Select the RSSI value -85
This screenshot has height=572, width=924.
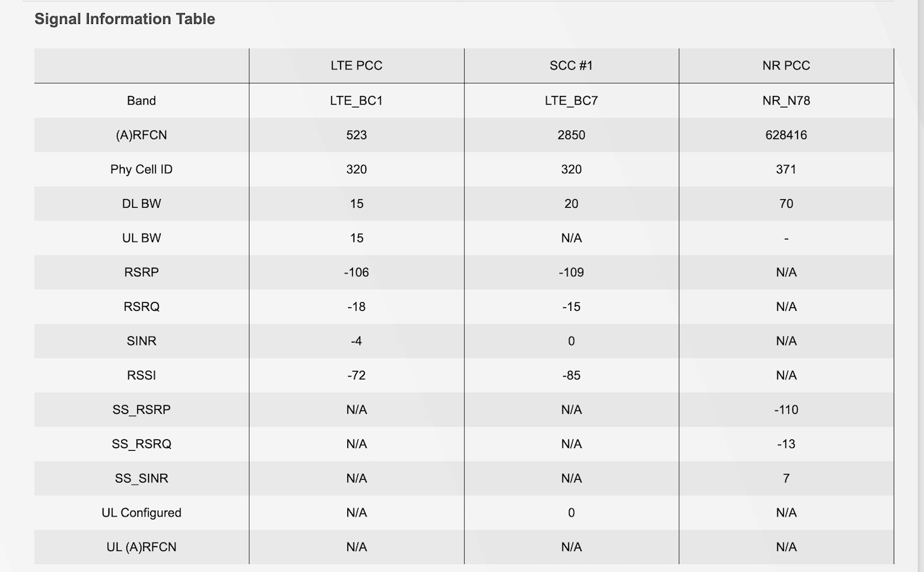[571, 376]
